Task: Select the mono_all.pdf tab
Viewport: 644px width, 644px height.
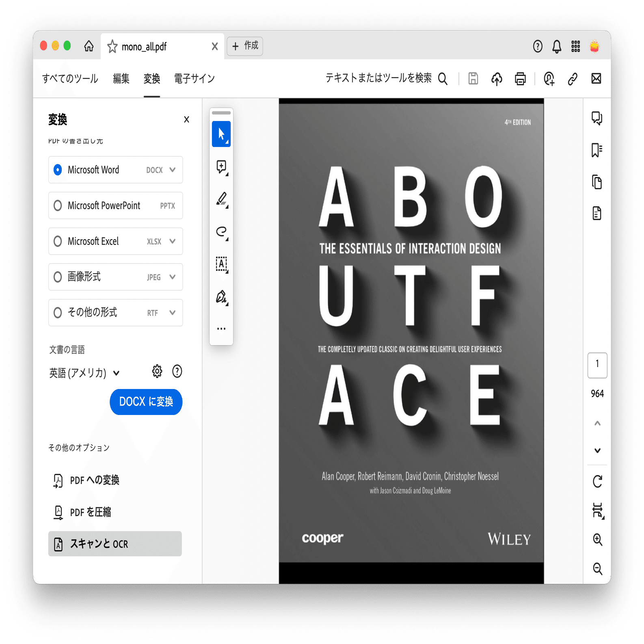Action: pyautogui.click(x=162, y=46)
